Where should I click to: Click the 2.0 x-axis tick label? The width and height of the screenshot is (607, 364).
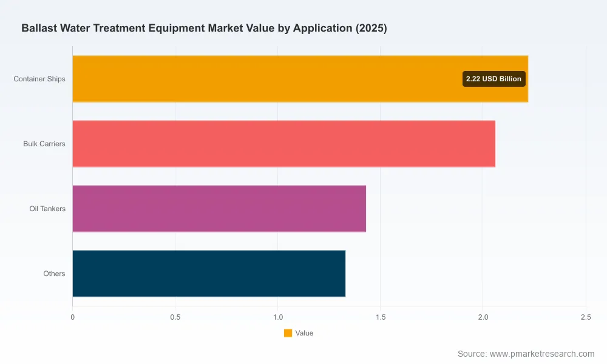[x=483, y=317]
